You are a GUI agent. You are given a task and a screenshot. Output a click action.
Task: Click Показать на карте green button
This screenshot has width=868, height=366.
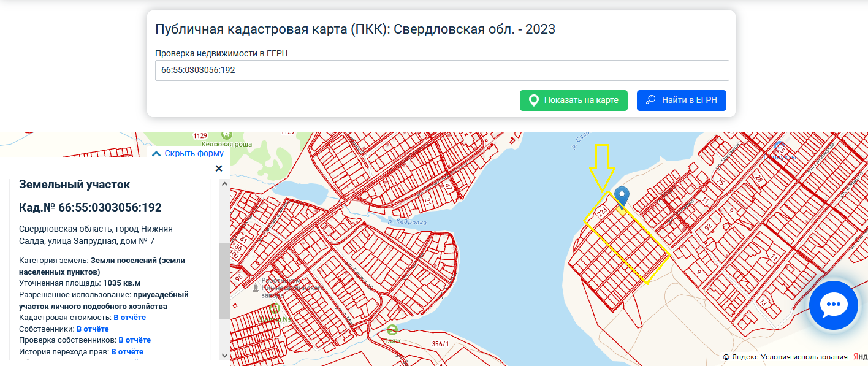[574, 101]
